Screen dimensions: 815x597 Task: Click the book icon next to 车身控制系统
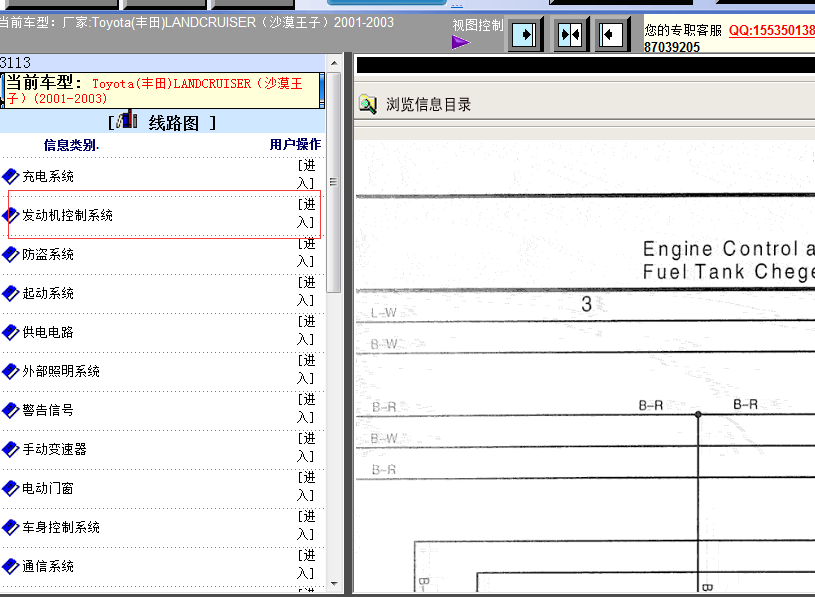[x=11, y=527]
